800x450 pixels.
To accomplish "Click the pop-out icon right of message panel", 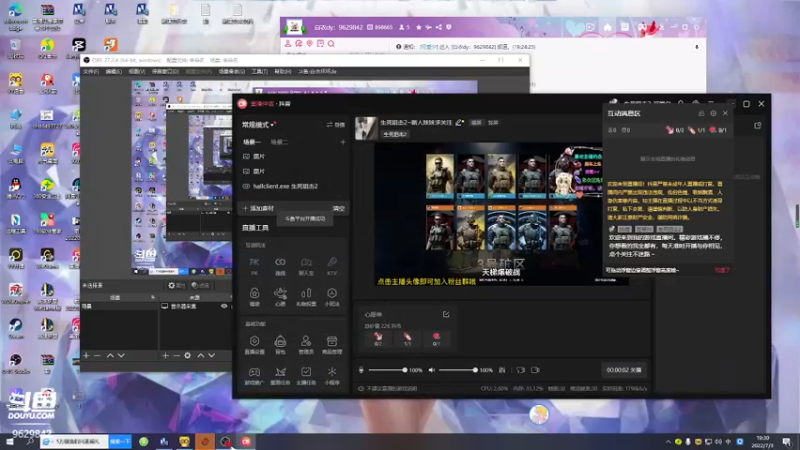I will pyautogui.click(x=758, y=126).
